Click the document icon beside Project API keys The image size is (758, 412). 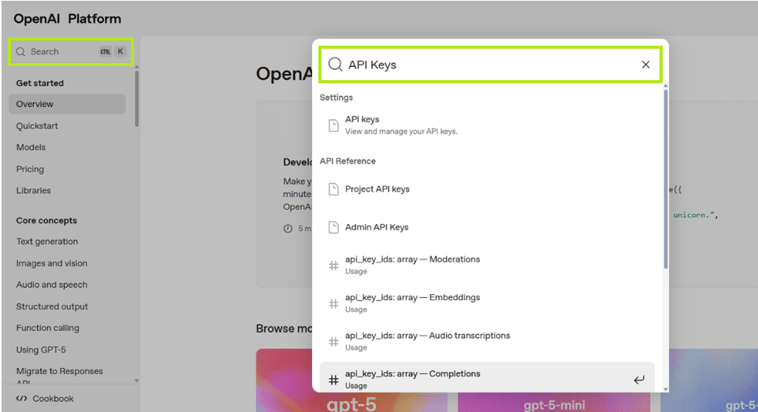coord(334,189)
